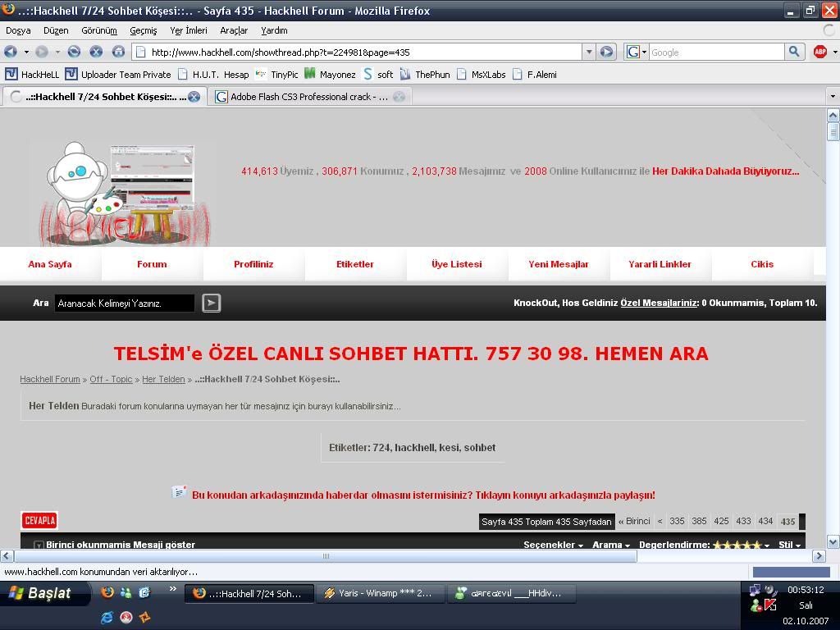Expand the Arama thread search menu
The image size is (840, 630).
[x=611, y=545]
